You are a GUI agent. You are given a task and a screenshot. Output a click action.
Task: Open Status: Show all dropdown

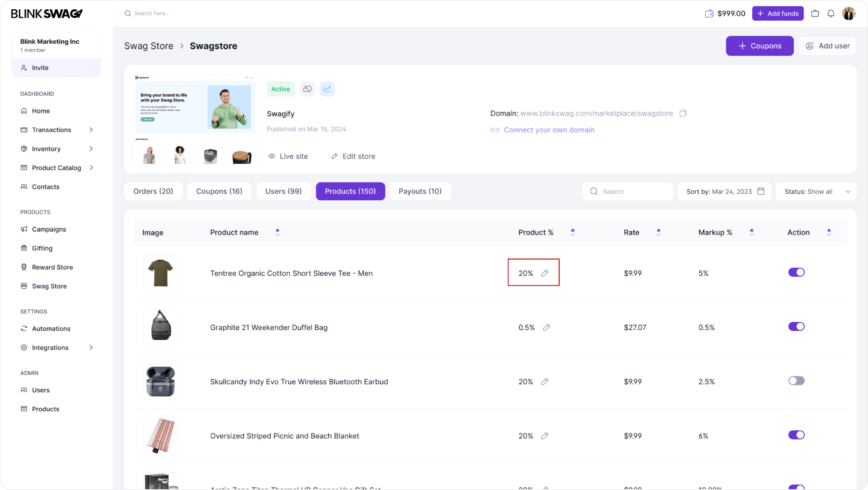pos(816,191)
